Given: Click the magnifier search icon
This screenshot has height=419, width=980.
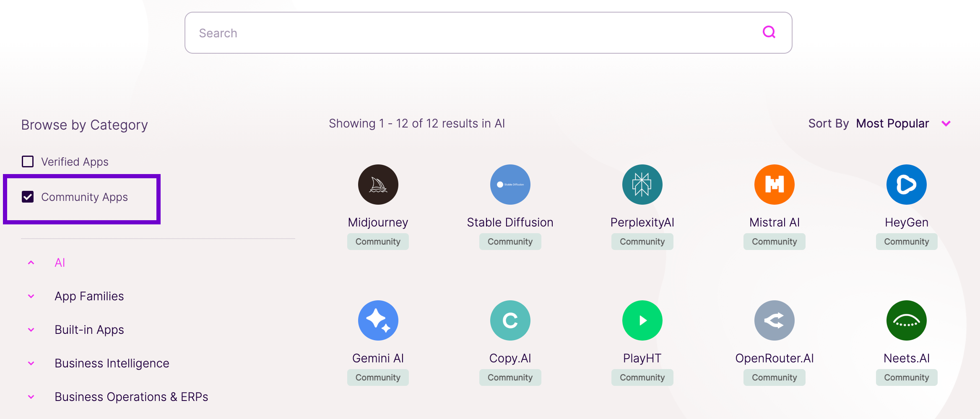Looking at the screenshot, I should pos(769,32).
